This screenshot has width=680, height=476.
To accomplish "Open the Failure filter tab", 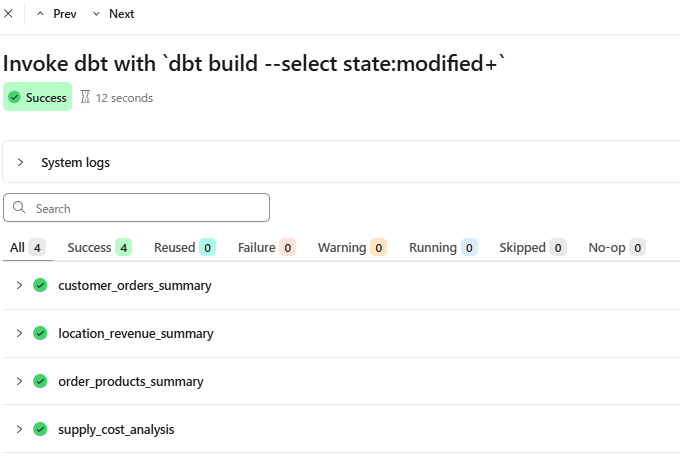I will click(x=266, y=247).
